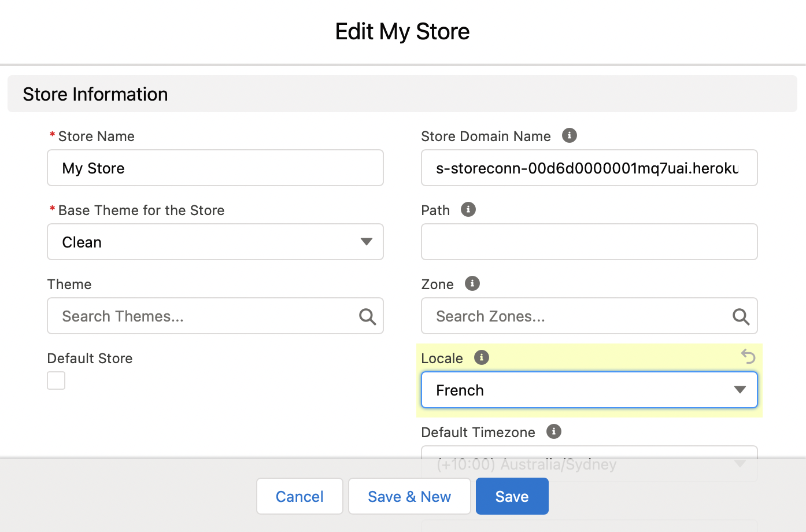Expand the Locale dropdown showing French

(x=589, y=390)
